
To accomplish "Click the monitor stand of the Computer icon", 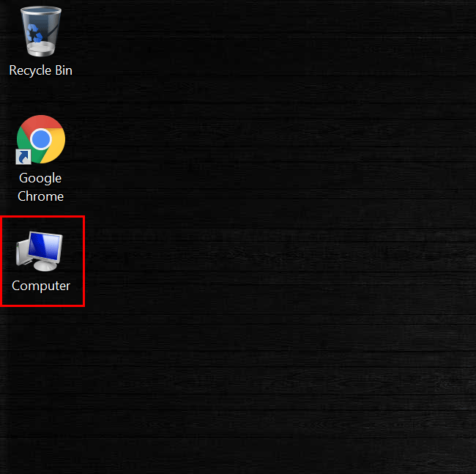I will pos(45,266).
